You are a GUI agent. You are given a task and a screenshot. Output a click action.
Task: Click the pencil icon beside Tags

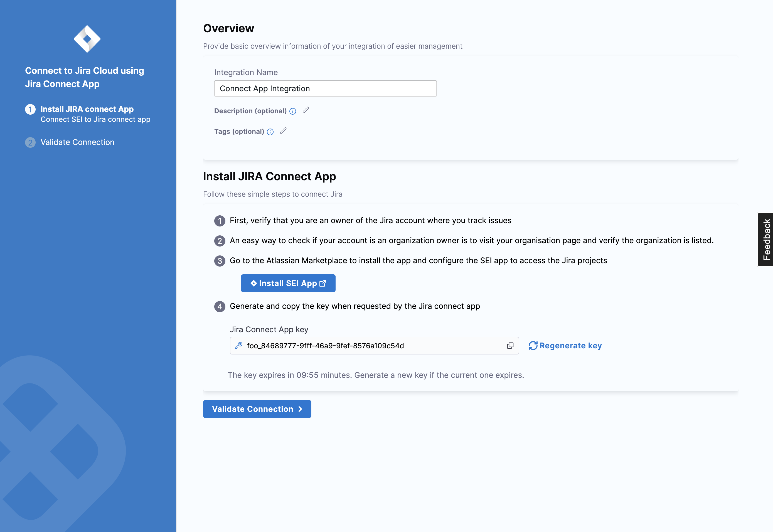click(x=283, y=131)
